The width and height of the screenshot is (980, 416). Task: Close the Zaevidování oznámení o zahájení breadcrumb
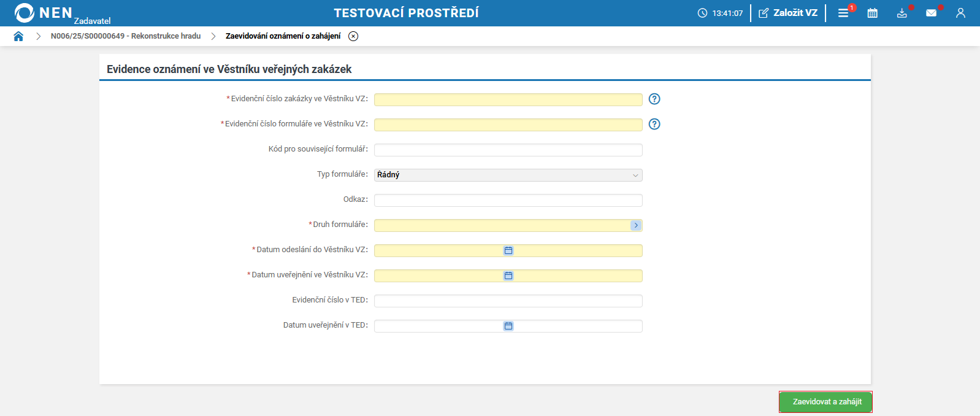click(x=353, y=36)
